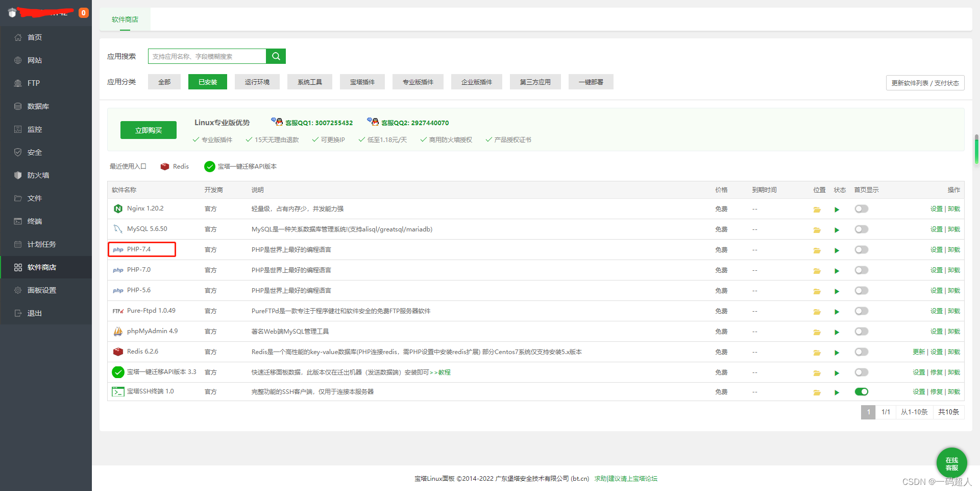This screenshot has width=980, height=491.
Task: Click the 在线客服 floating chat button
Action: click(x=951, y=463)
